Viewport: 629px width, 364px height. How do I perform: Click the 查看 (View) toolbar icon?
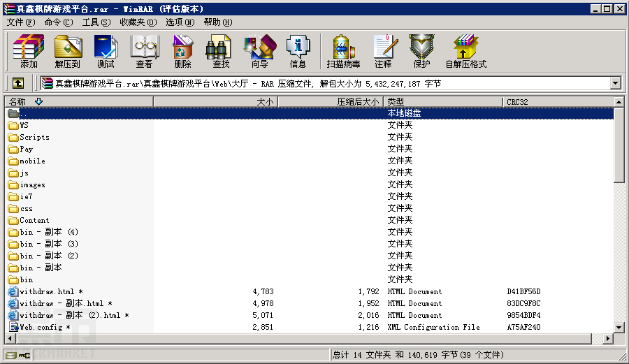(x=144, y=51)
